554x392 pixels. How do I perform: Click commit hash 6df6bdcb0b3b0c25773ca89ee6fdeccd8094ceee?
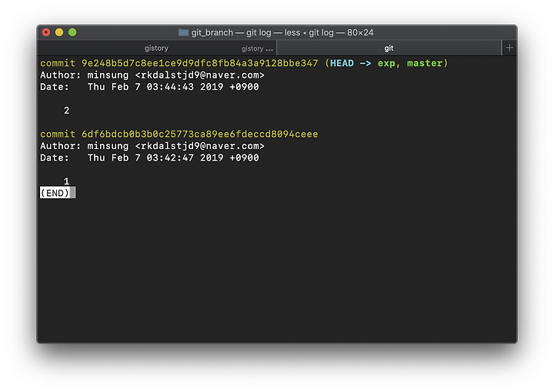[x=199, y=134]
